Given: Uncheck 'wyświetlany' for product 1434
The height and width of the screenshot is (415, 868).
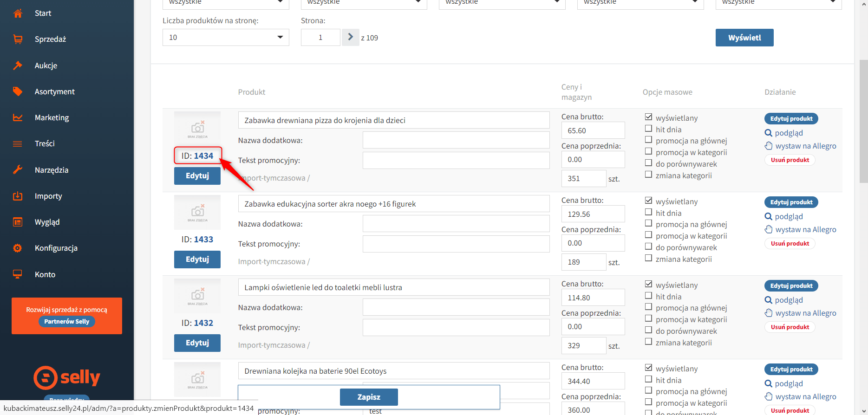Looking at the screenshot, I should (x=648, y=117).
